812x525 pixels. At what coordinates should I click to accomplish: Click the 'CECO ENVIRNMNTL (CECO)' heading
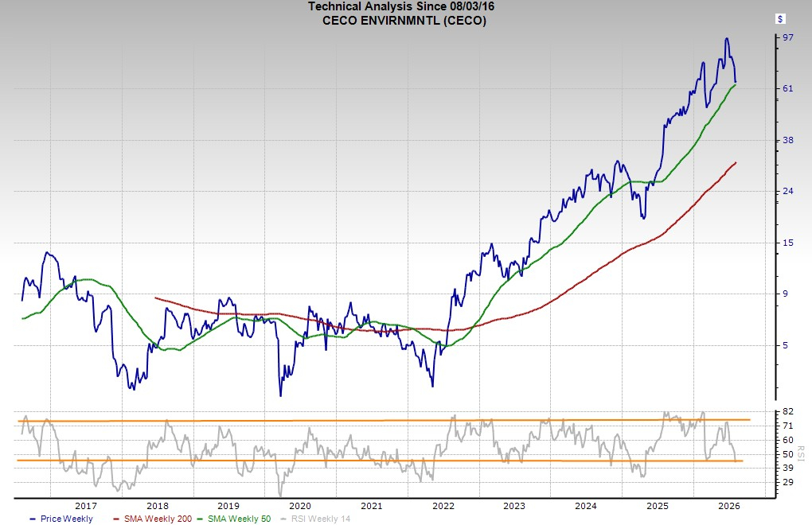[x=404, y=21]
